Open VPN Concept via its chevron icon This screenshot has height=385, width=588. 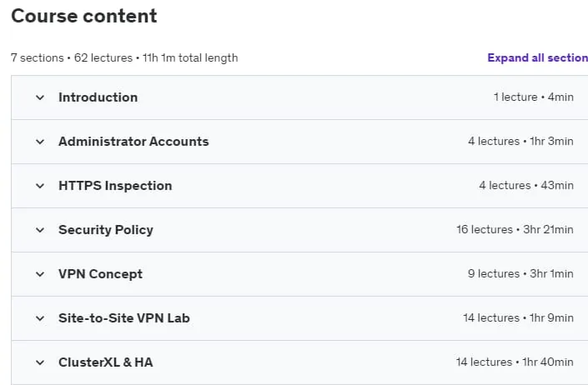pyautogui.click(x=40, y=274)
